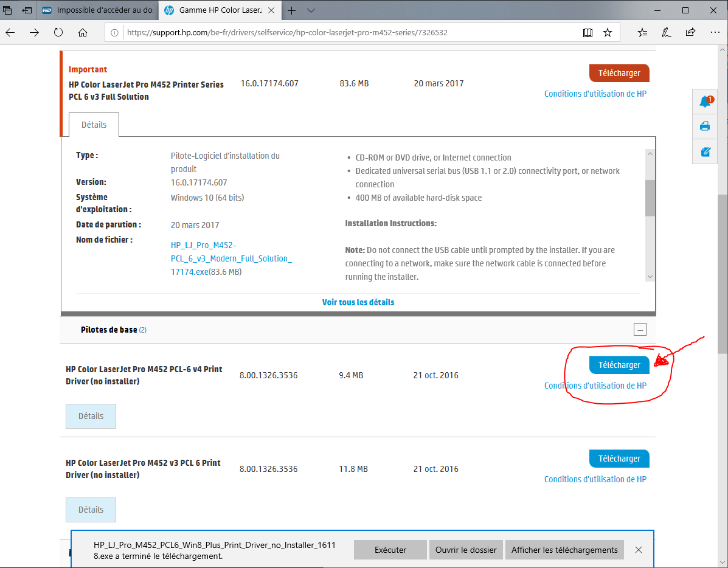Select the Gamme HP Color LaserJet tab
728x568 pixels.
[220, 10]
